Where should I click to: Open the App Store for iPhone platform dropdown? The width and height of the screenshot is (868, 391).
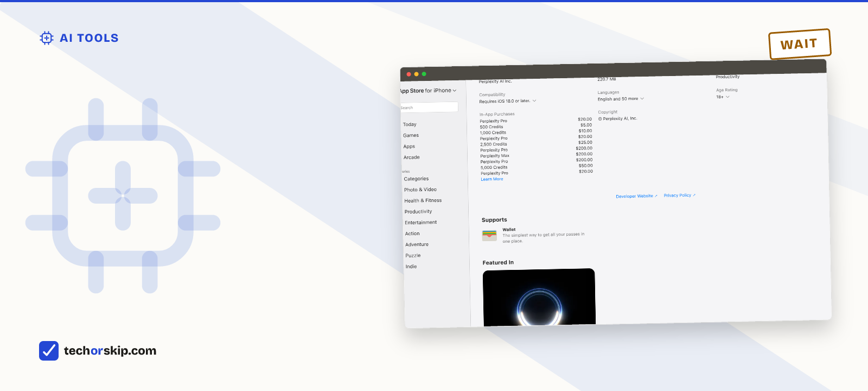(x=428, y=91)
